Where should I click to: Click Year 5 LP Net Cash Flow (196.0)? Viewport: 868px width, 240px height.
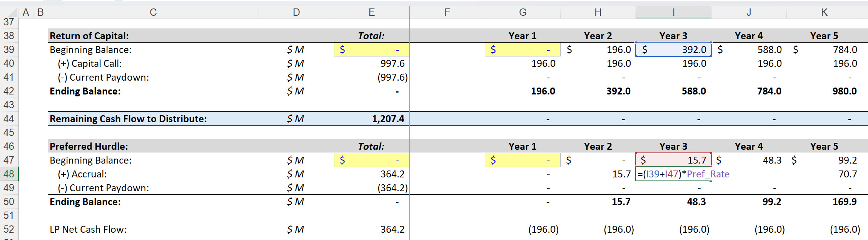click(x=845, y=229)
